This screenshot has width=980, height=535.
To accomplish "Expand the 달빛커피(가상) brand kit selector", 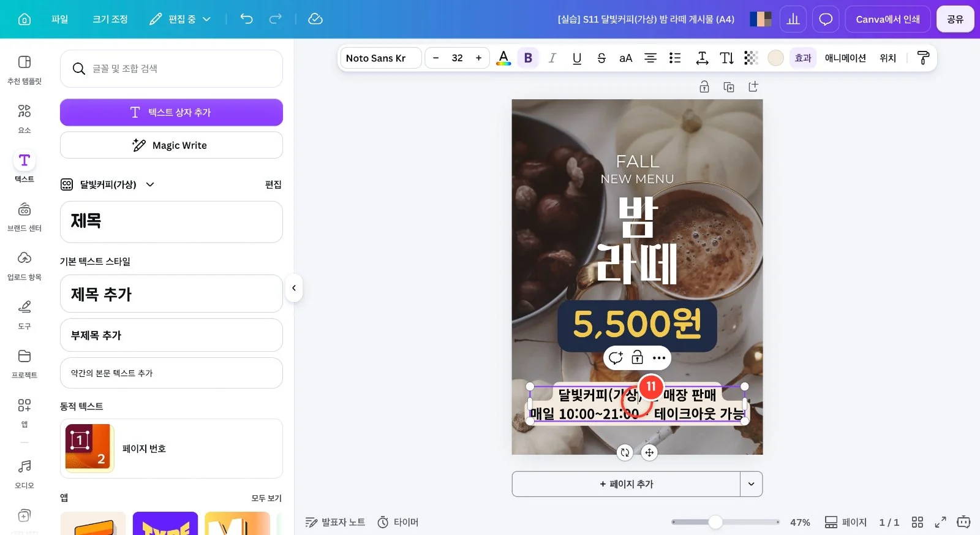I will pos(107,184).
